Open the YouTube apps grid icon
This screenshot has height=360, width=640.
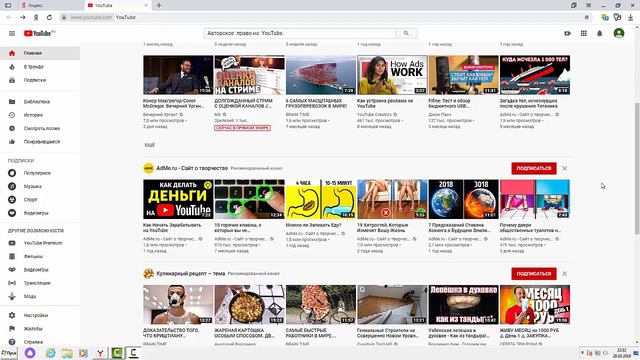(584, 33)
